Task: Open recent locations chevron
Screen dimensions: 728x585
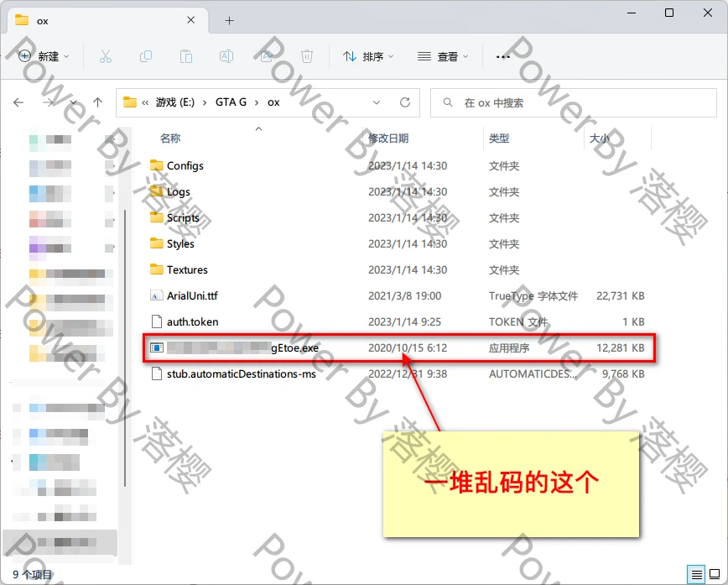Action: 73,102
